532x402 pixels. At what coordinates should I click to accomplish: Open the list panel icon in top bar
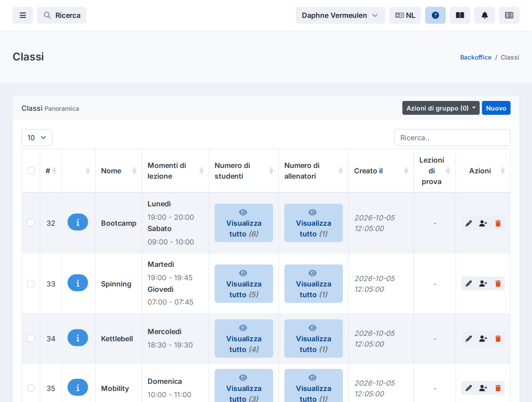pos(509,15)
